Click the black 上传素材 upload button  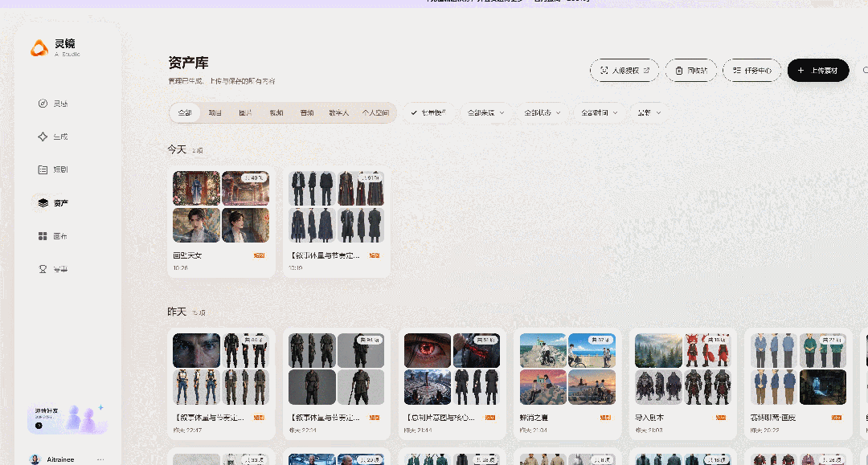tap(818, 70)
